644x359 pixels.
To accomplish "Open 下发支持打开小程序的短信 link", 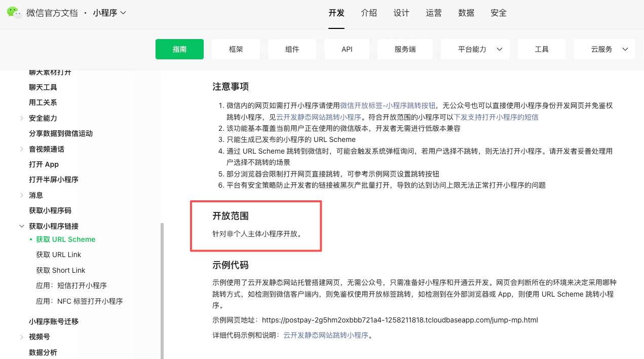I will click(x=496, y=117).
